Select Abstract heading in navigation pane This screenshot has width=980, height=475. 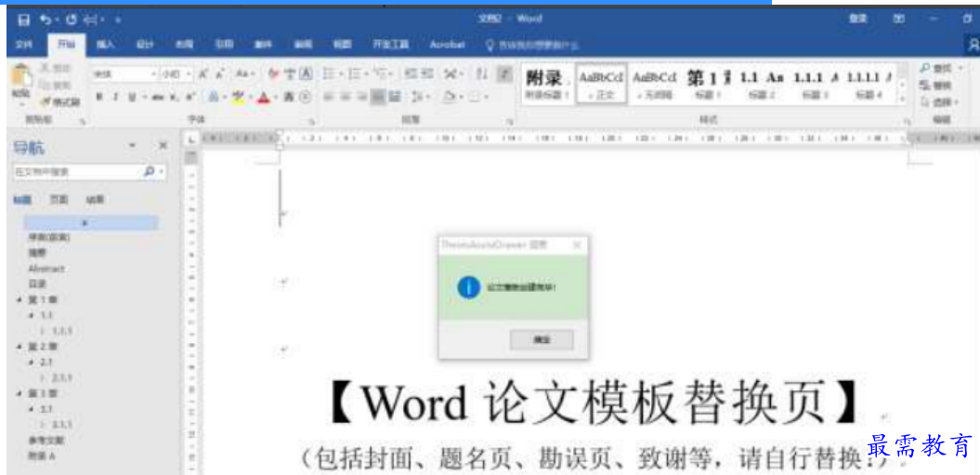[46, 269]
